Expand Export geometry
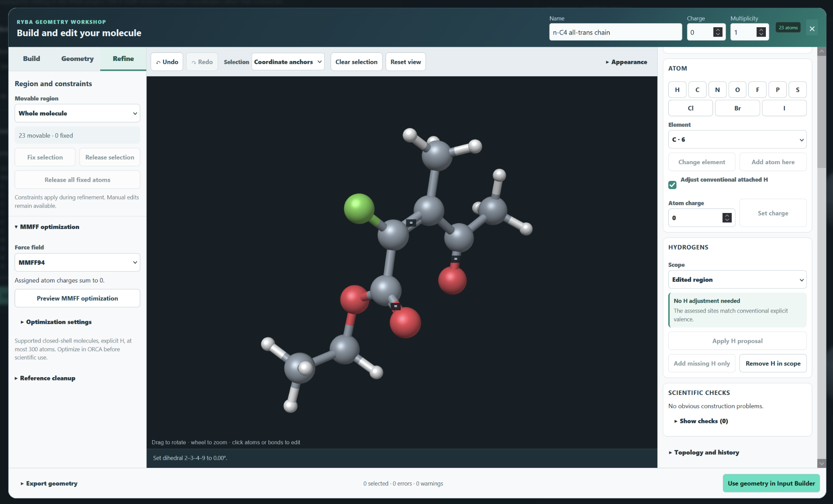The width and height of the screenshot is (833, 504). (x=49, y=483)
